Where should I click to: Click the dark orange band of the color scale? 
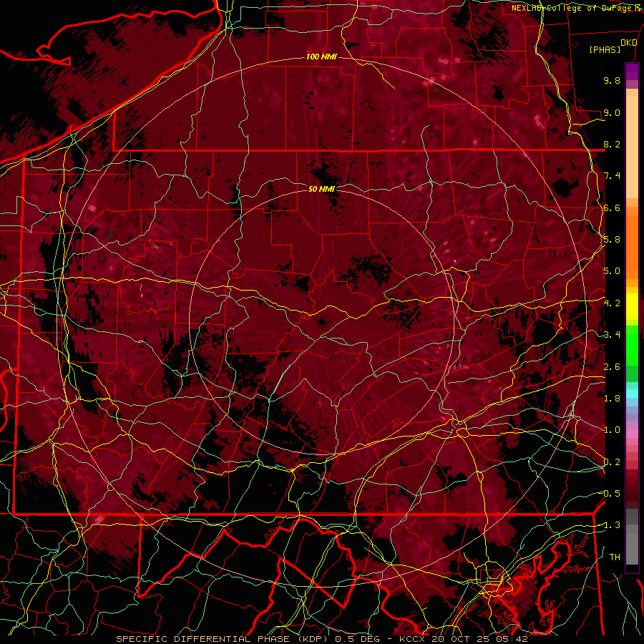click(x=632, y=246)
